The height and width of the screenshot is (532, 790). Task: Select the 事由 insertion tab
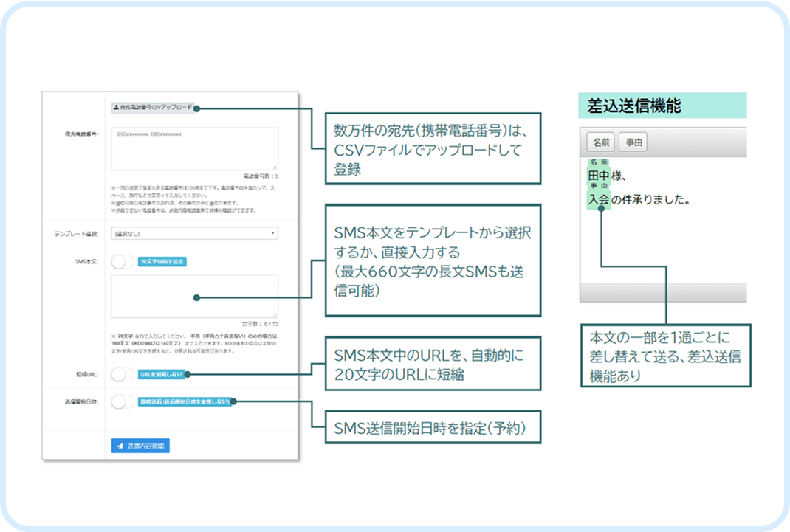[x=631, y=140]
